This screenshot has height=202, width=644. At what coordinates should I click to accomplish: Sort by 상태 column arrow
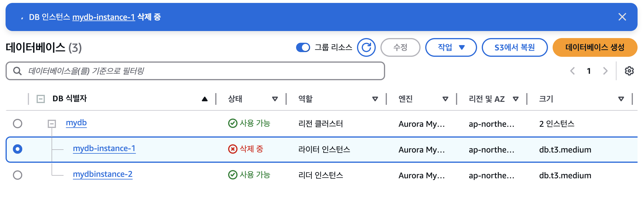pyautogui.click(x=275, y=99)
